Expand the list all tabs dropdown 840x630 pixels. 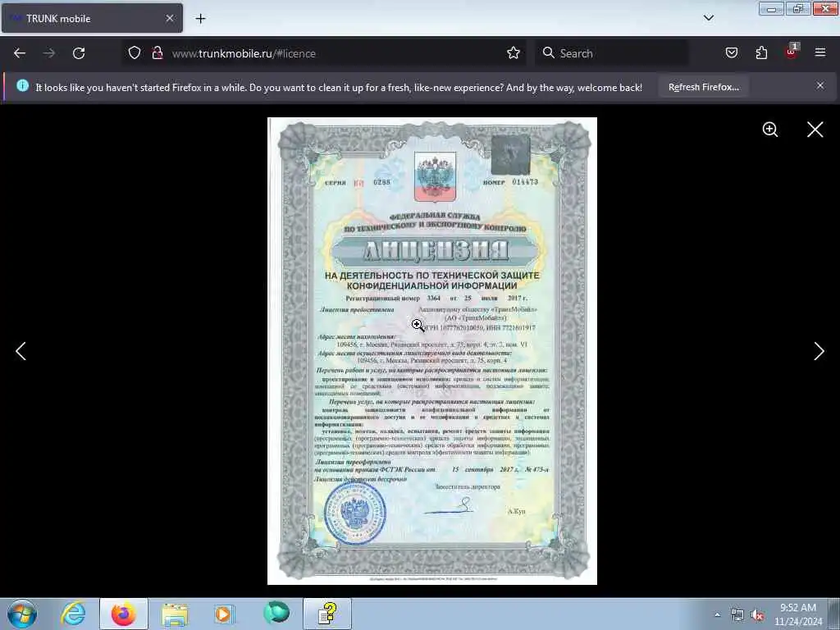click(x=708, y=18)
